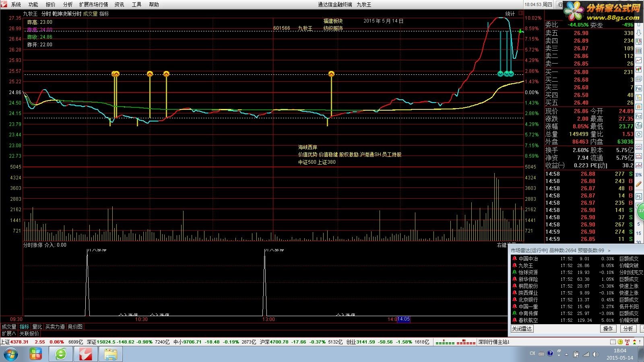Click the red line chart icon
Screen dimensions: 644x362
tap(639, 60)
